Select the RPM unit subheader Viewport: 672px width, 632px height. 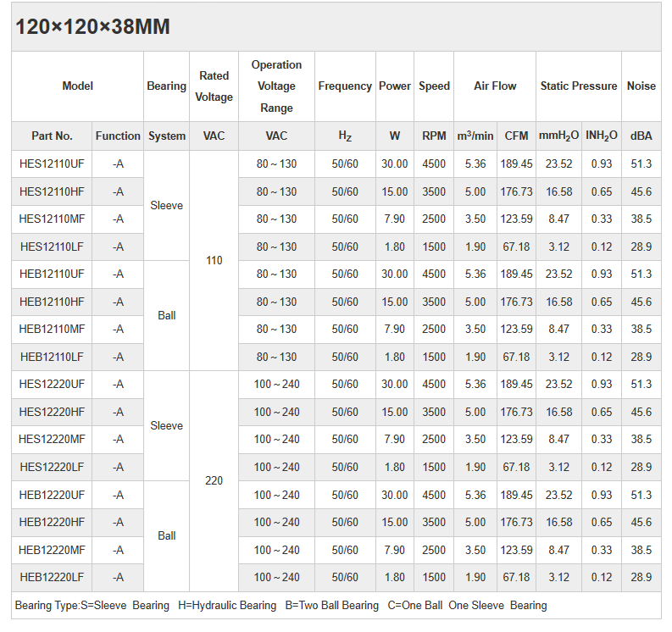tap(434, 136)
